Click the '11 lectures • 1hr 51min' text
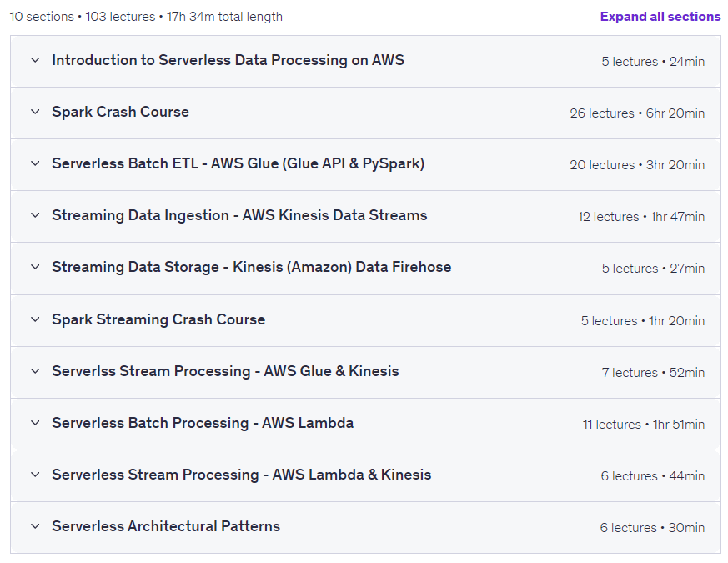 click(644, 425)
